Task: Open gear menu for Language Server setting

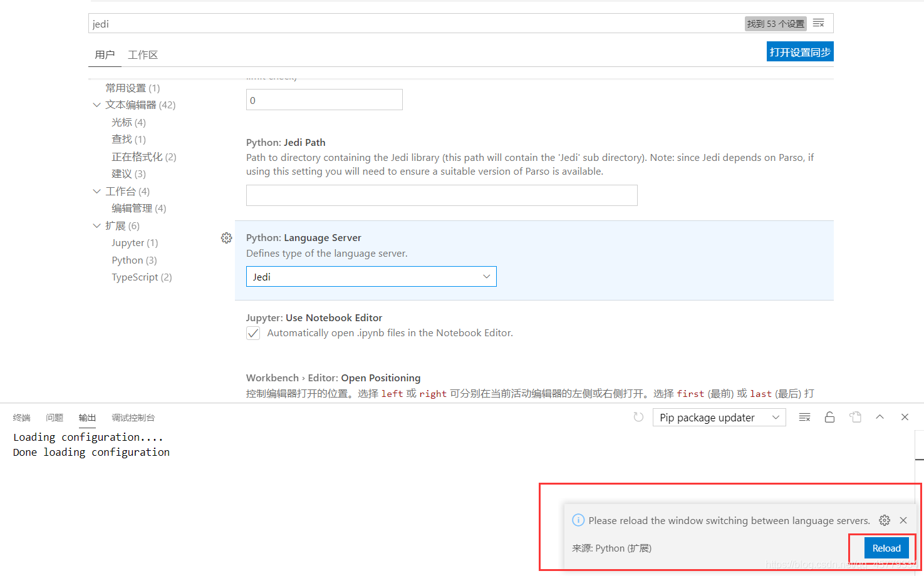Action: [227, 238]
